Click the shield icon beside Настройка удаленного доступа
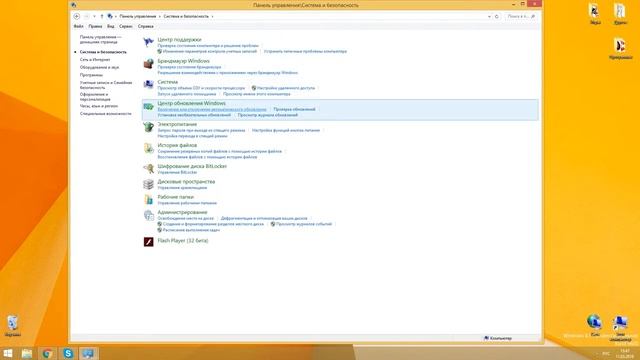 point(254,88)
